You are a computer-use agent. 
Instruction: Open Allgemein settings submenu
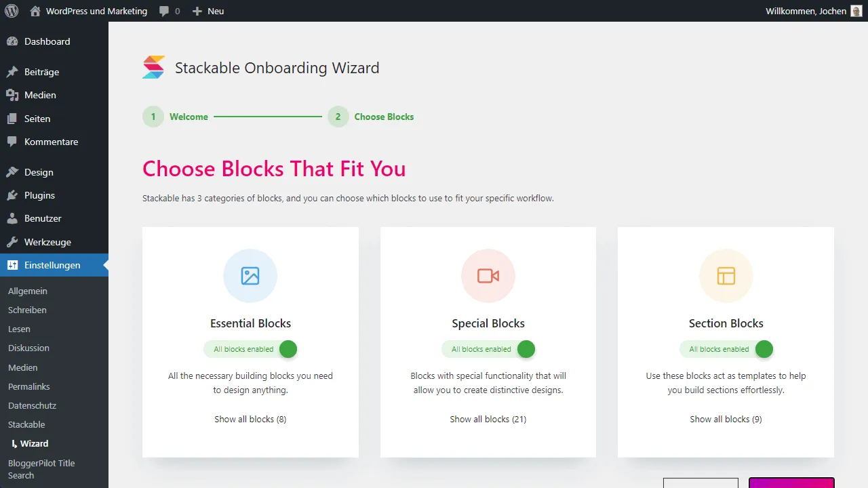coord(28,291)
